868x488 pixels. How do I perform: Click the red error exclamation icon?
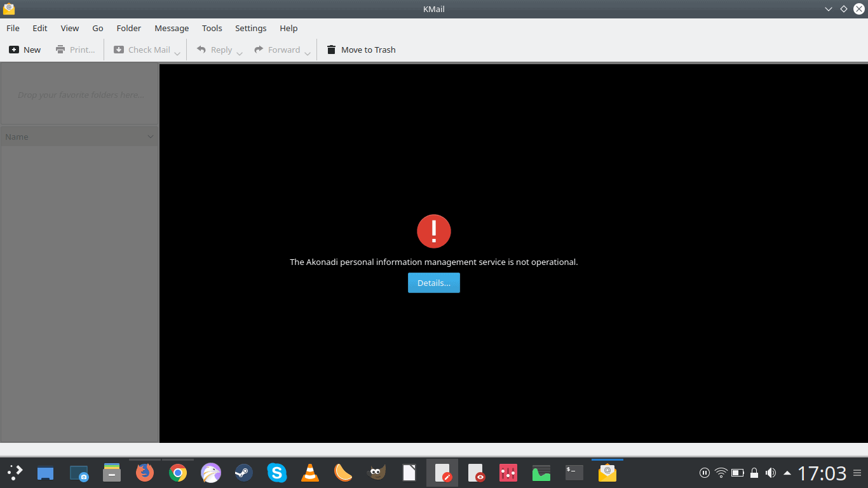(x=434, y=231)
